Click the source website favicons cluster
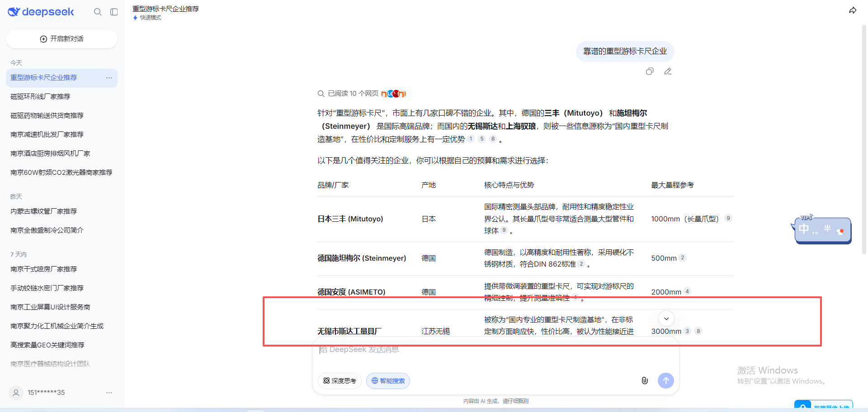 [394, 94]
